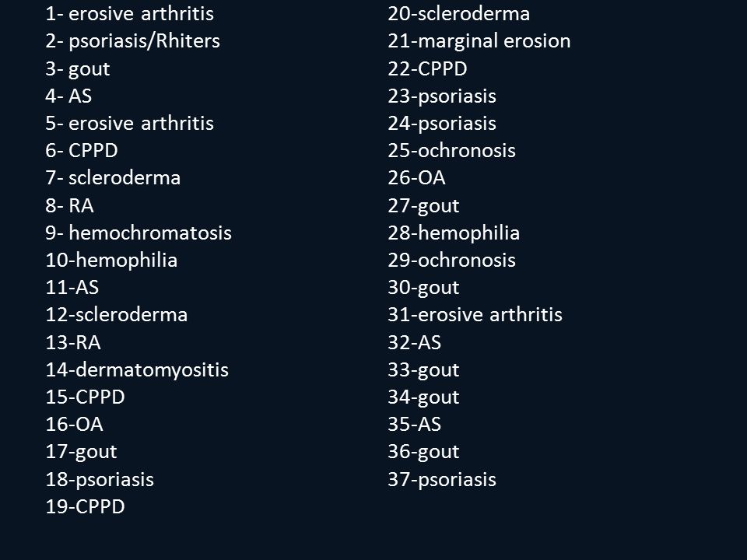The width and height of the screenshot is (747, 560).
Task: Select the '20-scleroderma' entry
Action: [x=459, y=13]
